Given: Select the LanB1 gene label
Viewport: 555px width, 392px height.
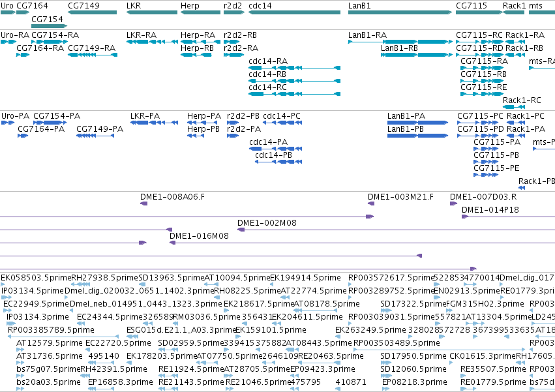Looking at the screenshot, I should pos(359,6).
